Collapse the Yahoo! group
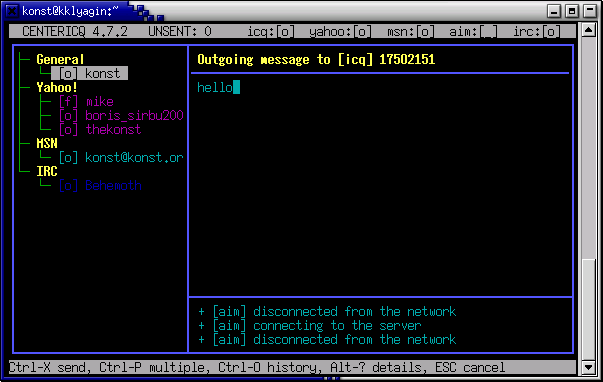 (57, 87)
